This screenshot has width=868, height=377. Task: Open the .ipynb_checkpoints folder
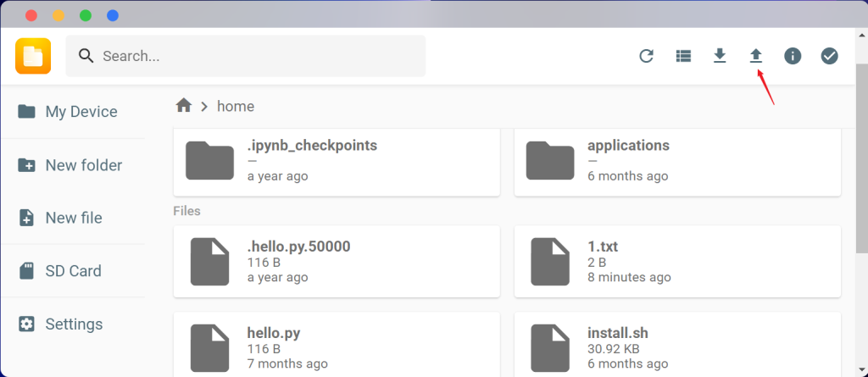337,161
